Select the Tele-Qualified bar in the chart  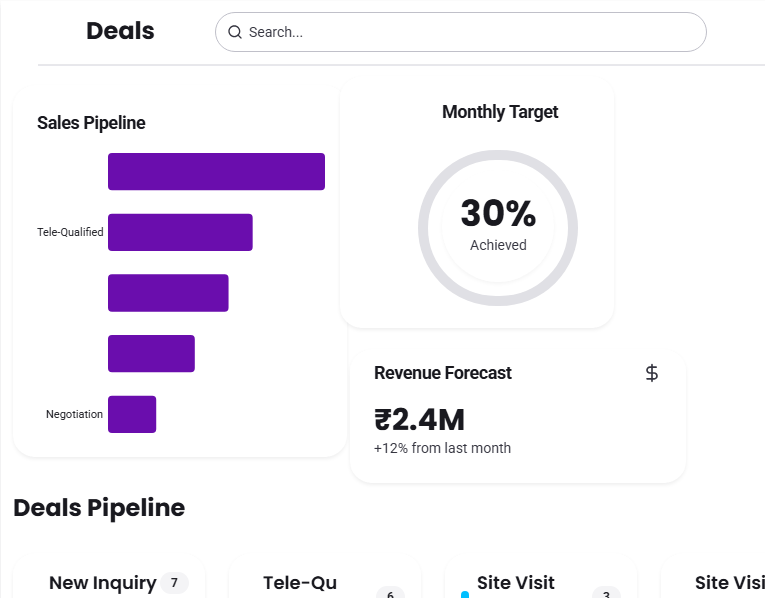tap(180, 232)
